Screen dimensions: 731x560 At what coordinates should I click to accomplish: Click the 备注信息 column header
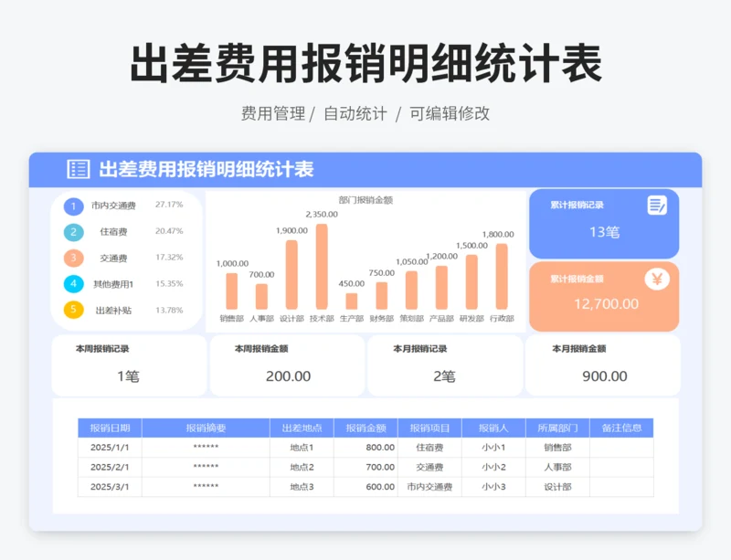pyautogui.click(x=621, y=428)
